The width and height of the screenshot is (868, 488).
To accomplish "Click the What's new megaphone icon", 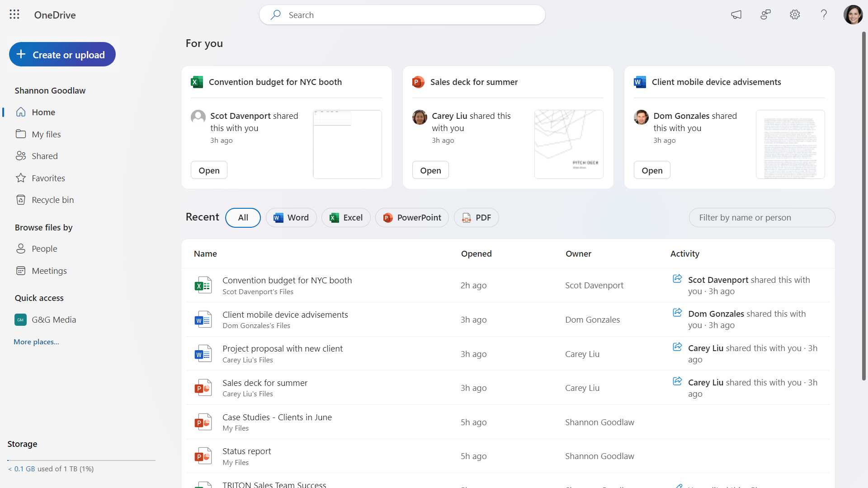I will click(736, 14).
